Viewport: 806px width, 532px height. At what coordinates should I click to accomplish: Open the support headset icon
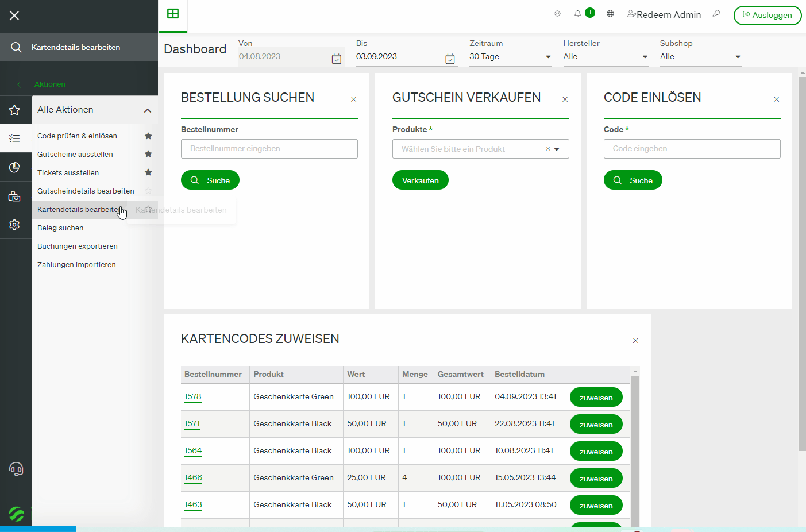[x=16, y=469]
